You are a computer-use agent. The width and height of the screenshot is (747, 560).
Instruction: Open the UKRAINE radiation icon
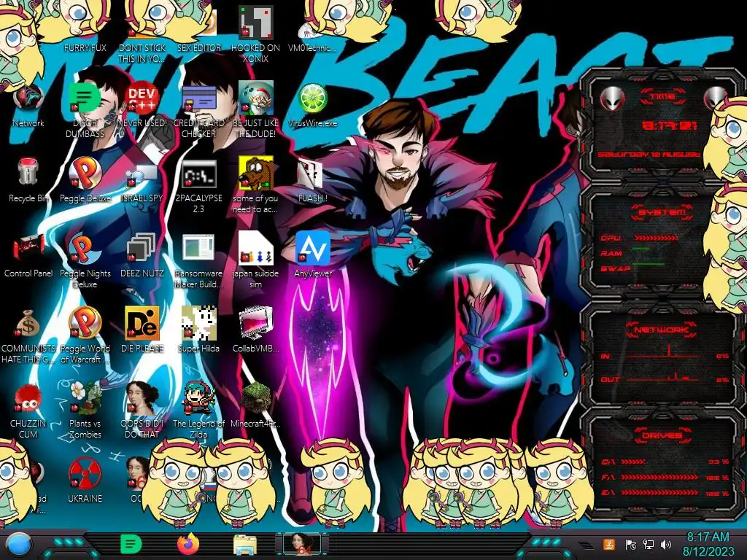(85, 481)
